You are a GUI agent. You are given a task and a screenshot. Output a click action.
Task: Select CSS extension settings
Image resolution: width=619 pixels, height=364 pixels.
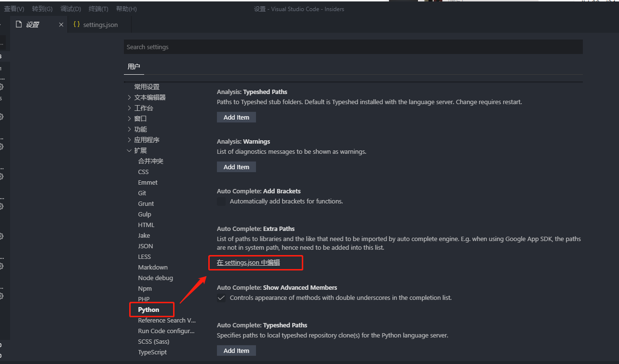pos(143,172)
